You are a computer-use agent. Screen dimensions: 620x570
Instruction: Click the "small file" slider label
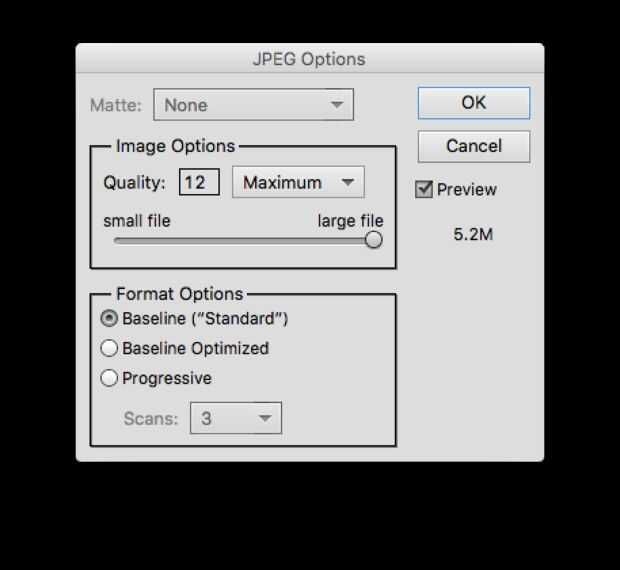[x=137, y=221]
